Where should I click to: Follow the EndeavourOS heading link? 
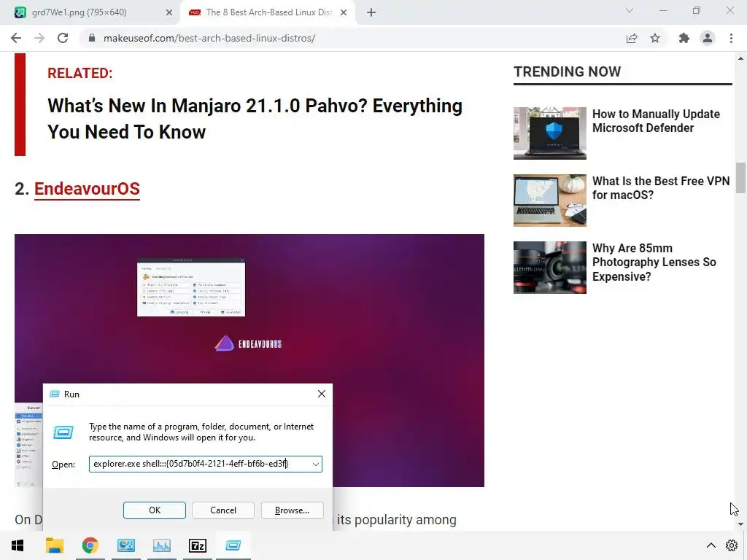pos(88,189)
